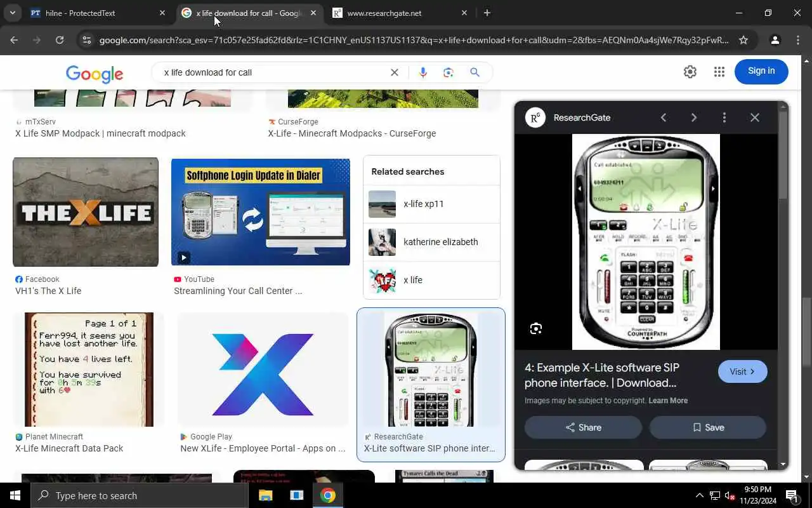Click the Chrome tab search dropdown arrow
The height and width of the screenshot is (508, 812).
pos(12,13)
